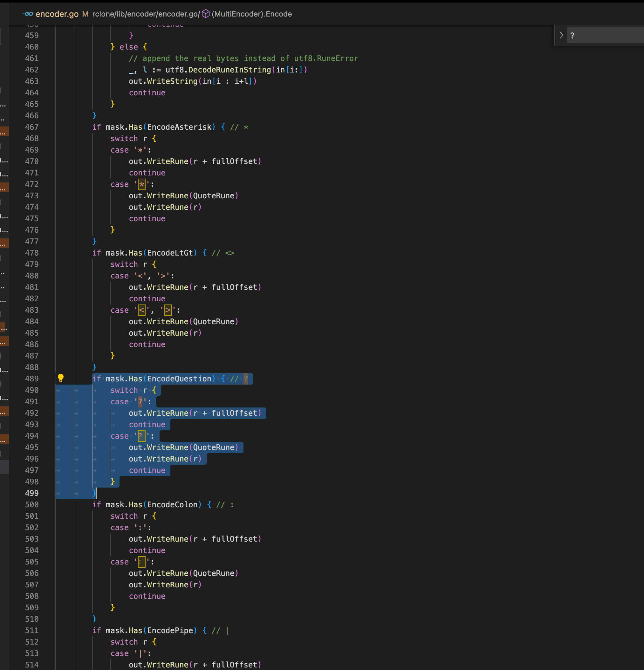Click the topmost orange marker on the left edge strip
The height and width of the screenshot is (670, 644).
pos(4,131)
